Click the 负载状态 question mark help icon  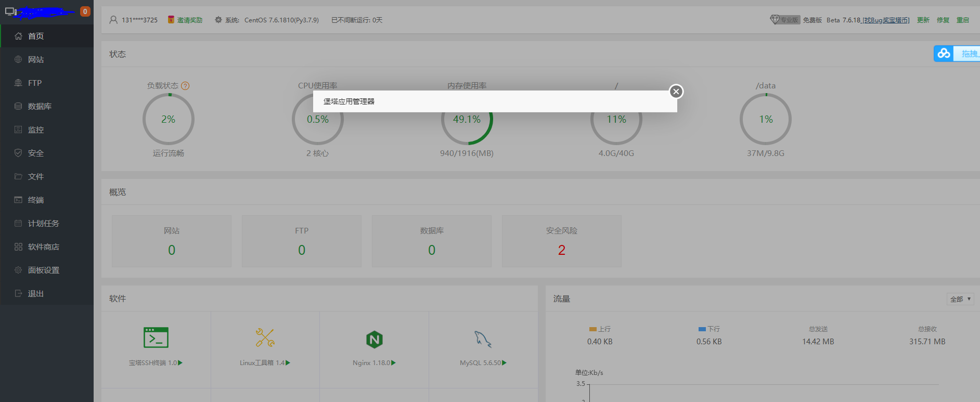tap(185, 86)
